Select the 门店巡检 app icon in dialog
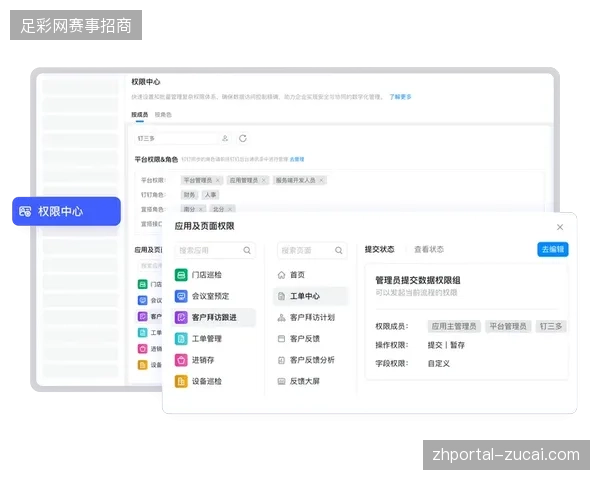The width and height of the screenshot is (600, 480). tap(181, 275)
